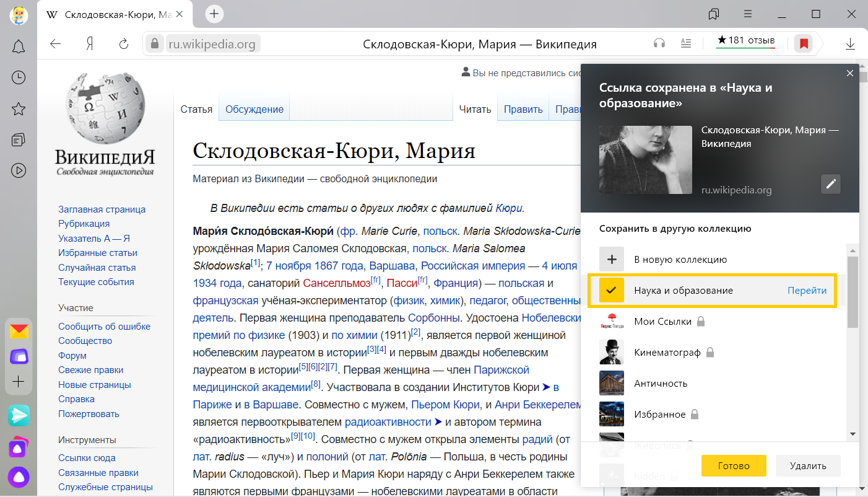
Task: Click scrollbar up arrow in collections list
Action: (x=853, y=250)
